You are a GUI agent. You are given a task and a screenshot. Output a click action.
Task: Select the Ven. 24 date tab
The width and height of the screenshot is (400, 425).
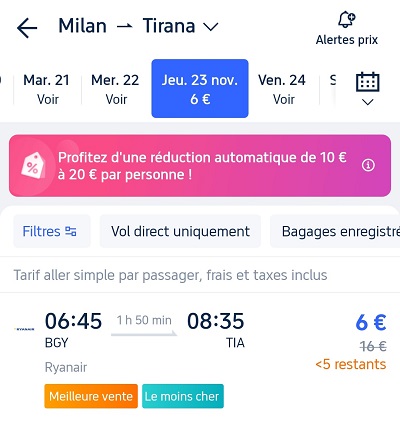282,89
